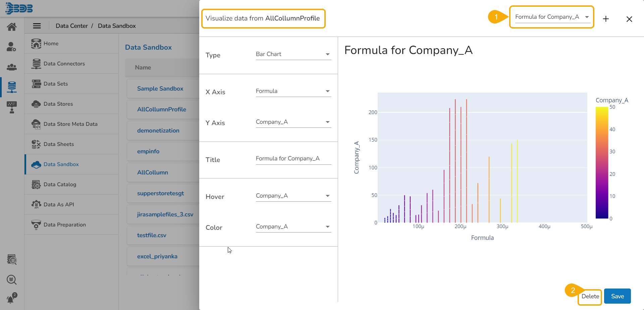Open Data Sheets menu item

[59, 144]
